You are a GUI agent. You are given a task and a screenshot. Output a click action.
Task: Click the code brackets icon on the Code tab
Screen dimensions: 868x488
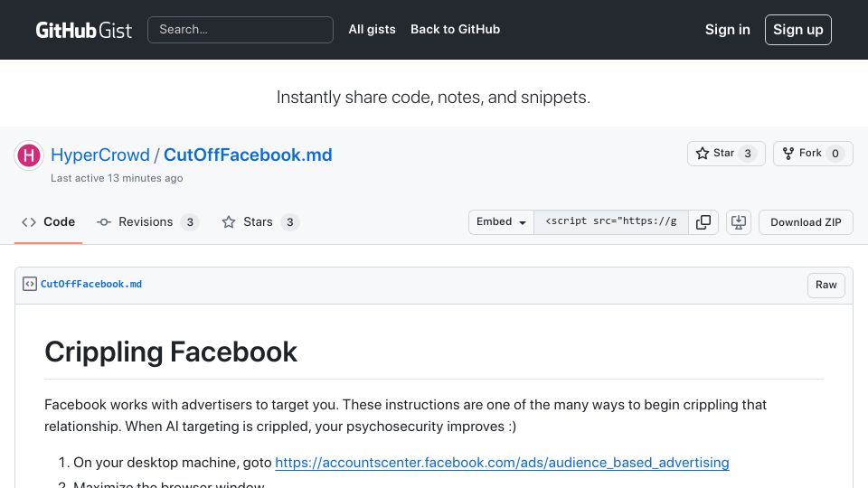click(x=29, y=222)
